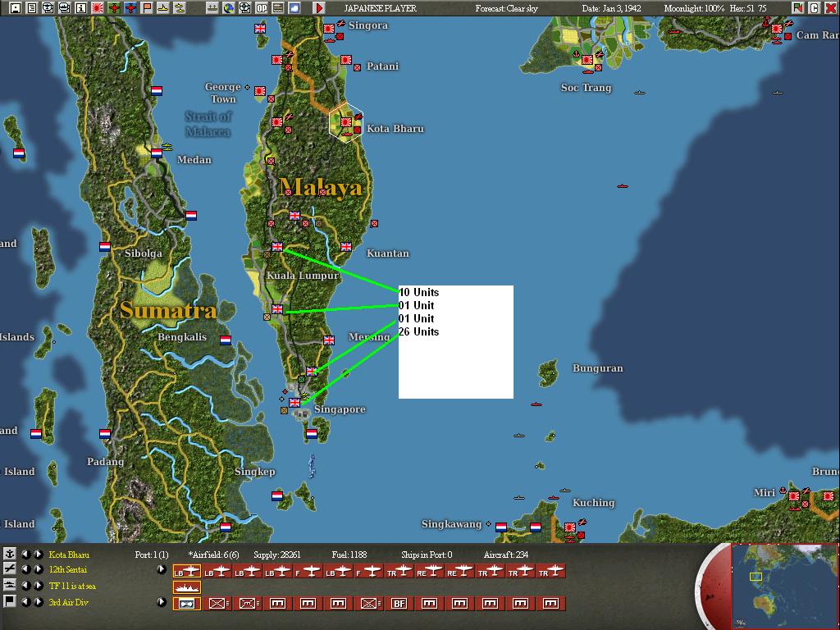Screen dimensions: 840x630
Task: Click the red-green flag icon top right
Action: (x=798, y=7)
